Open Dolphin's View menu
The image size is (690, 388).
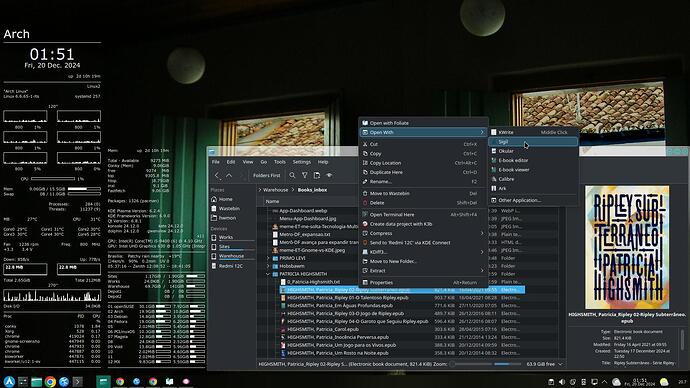(x=248, y=162)
